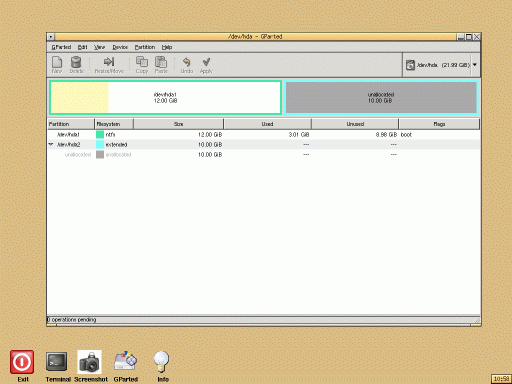The image size is (512, 384).
Task: Click the Filesystem column header
Action: (x=114, y=124)
